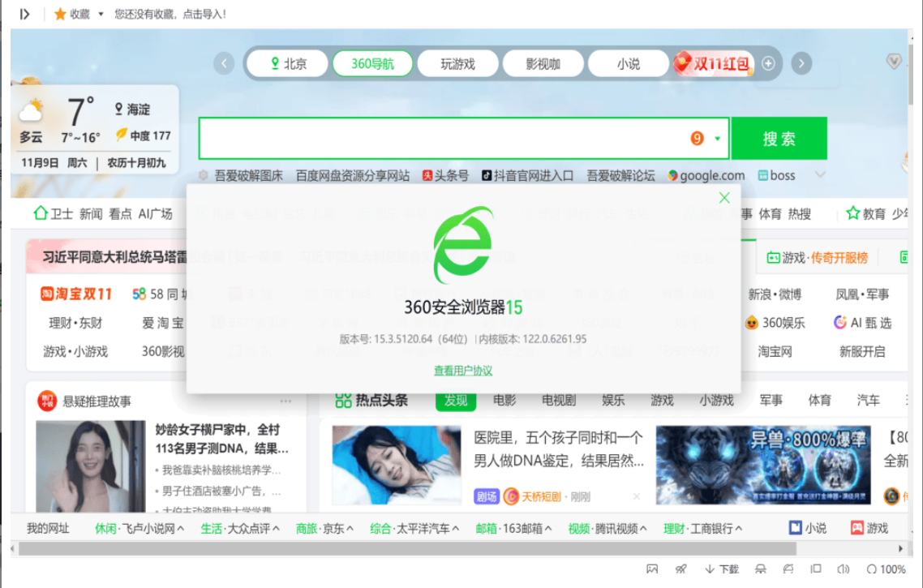This screenshot has height=588, width=923.
Task: Click the plus icon beside 双11红包
Action: click(x=768, y=63)
